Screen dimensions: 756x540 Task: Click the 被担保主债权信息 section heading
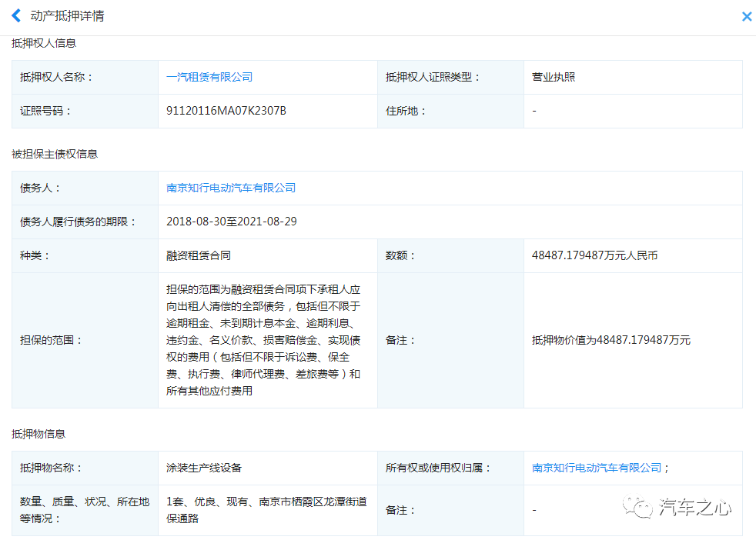55,154
